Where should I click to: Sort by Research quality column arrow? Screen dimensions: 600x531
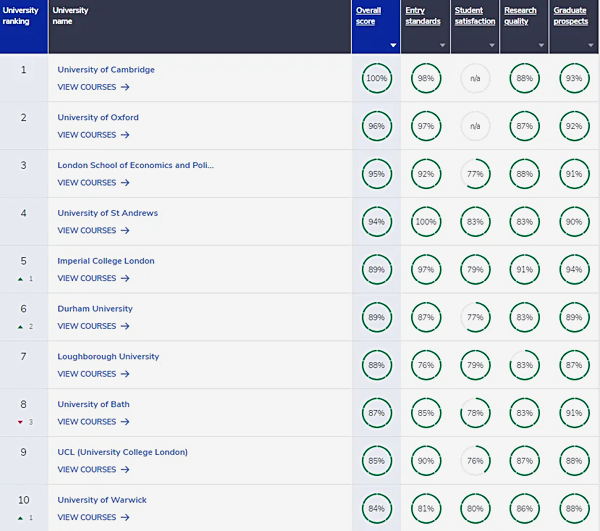pyautogui.click(x=541, y=46)
